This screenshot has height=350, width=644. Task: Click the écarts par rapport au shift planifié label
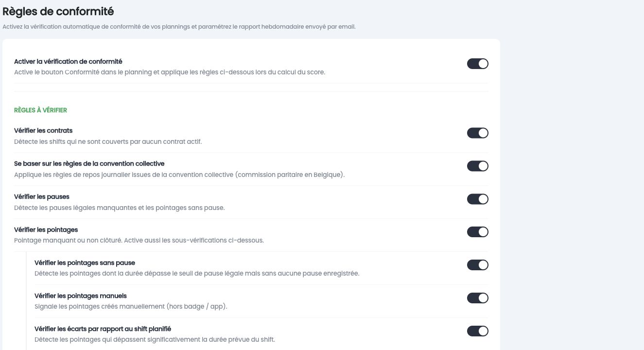[103, 329]
